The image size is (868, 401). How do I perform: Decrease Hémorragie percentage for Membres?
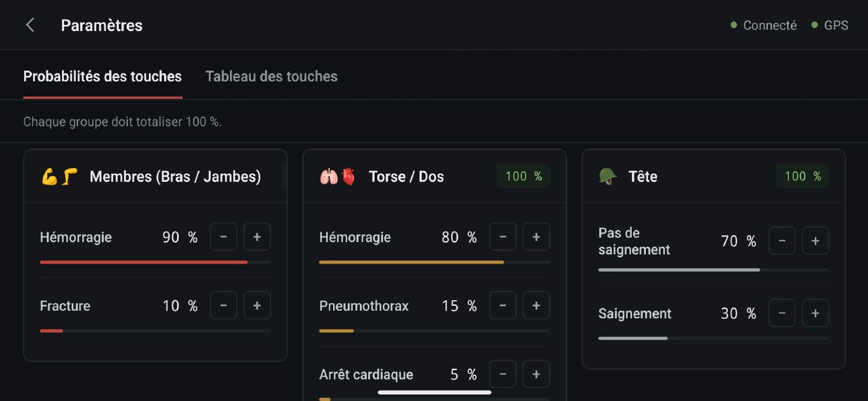pyautogui.click(x=223, y=237)
